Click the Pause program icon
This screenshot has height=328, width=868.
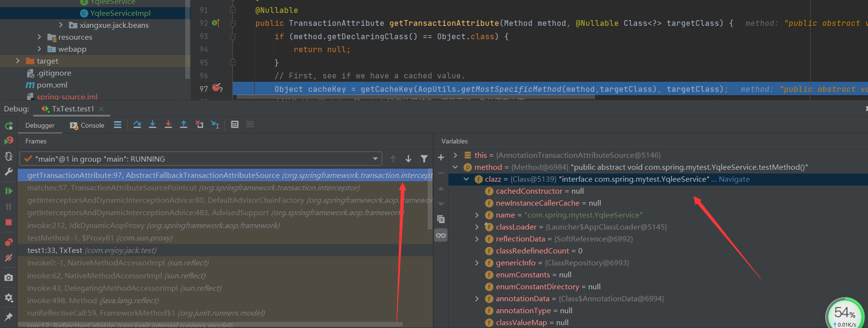(9, 207)
